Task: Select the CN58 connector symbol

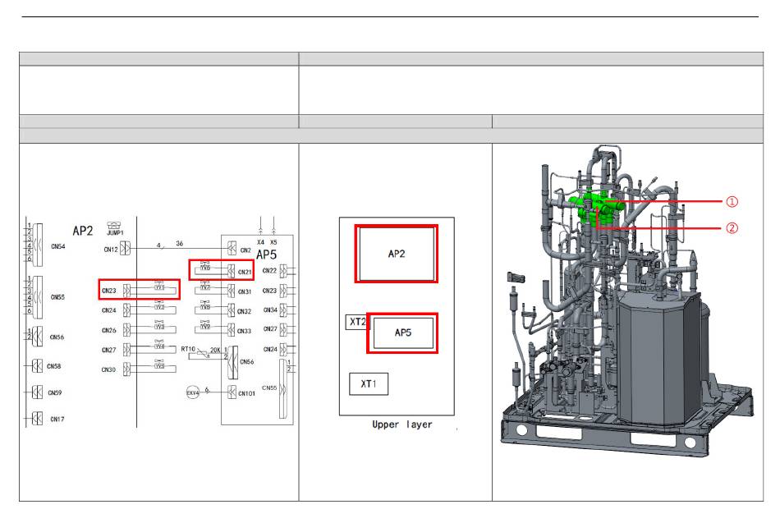Action: 37,366
